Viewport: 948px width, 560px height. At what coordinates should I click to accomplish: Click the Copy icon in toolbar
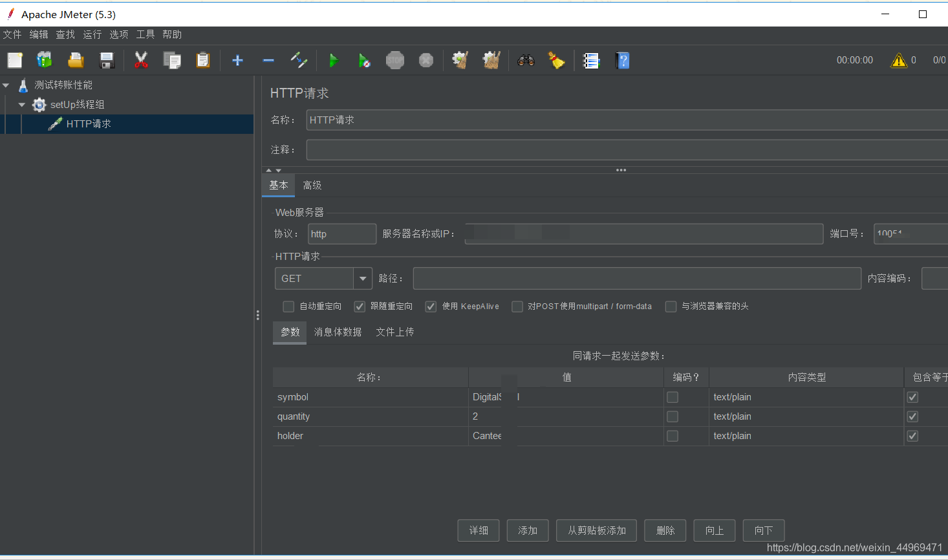pyautogui.click(x=172, y=60)
